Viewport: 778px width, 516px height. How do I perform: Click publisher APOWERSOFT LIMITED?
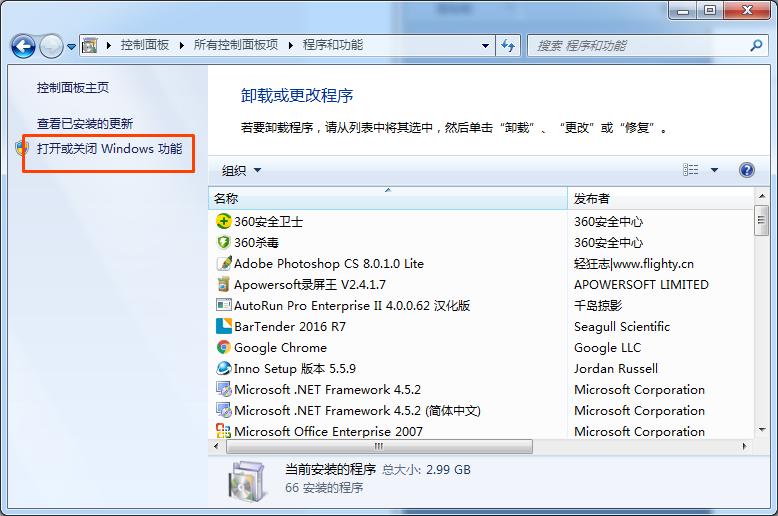641,284
